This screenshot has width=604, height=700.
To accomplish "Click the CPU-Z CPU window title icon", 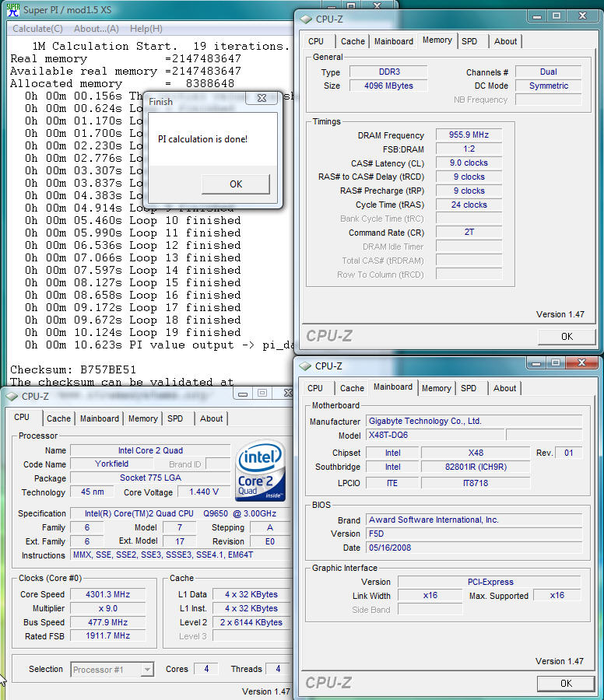I will (12, 397).
